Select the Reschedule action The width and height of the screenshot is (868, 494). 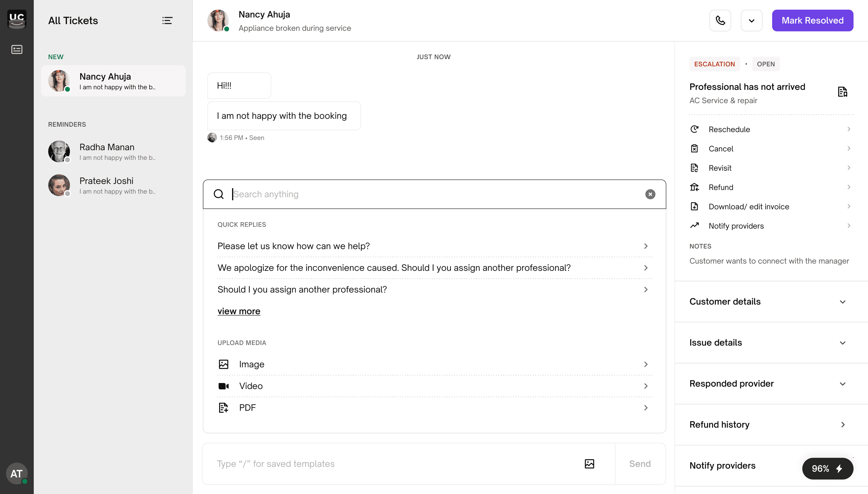click(770, 129)
